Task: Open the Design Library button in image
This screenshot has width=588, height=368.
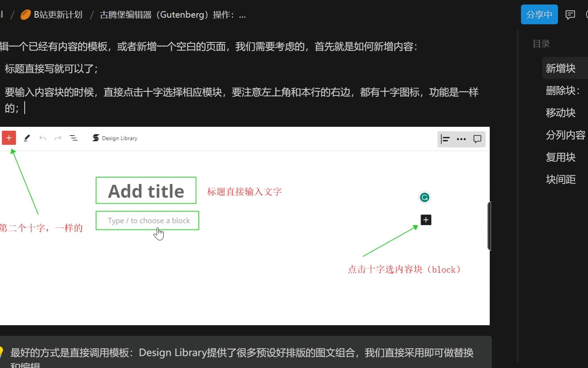Action: point(115,138)
